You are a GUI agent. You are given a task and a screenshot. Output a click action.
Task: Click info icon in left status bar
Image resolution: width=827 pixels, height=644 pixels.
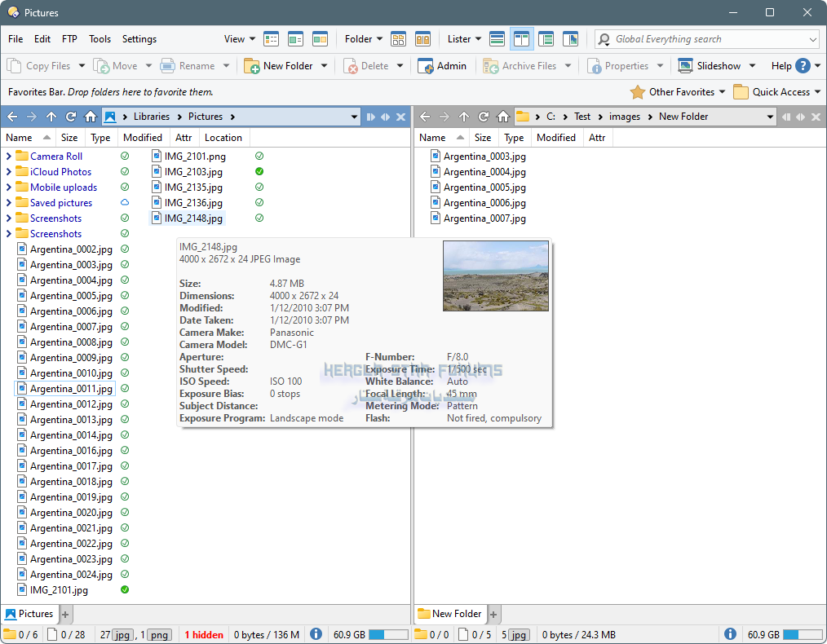click(x=316, y=634)
